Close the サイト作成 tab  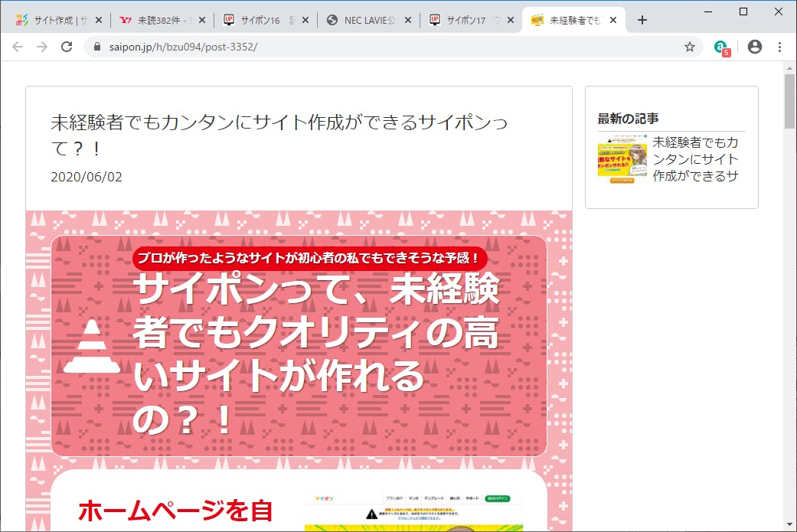99,21
